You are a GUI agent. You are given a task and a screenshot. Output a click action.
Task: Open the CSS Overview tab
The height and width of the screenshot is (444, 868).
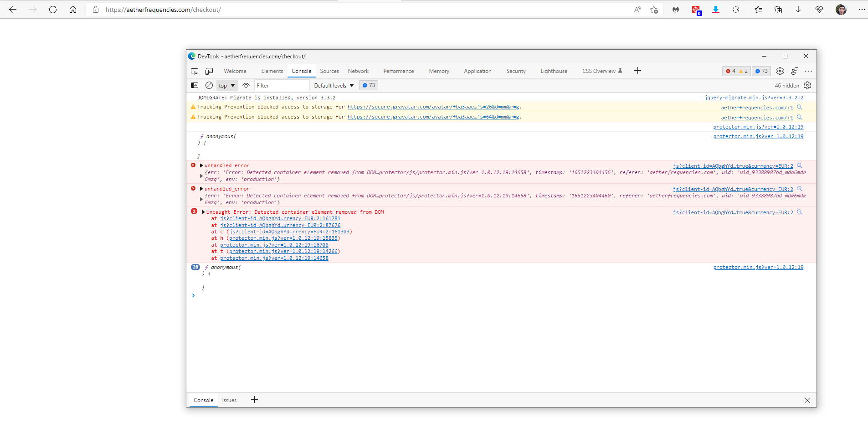pos(602,71)
